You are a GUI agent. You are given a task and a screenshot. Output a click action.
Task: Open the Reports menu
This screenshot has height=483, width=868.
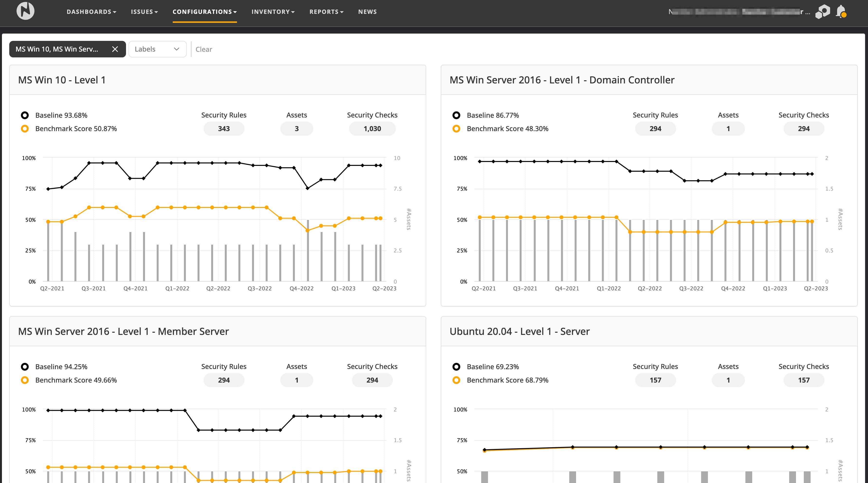tap(326, 12)
